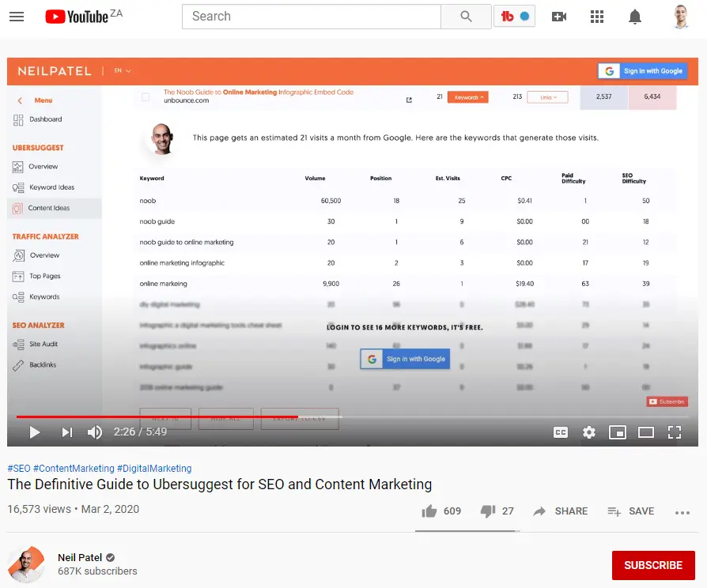The height and width of the screenshot is (588, 707).
Task: Open the YouTube hamburger guide menu
Action: (x=17, y=17)
